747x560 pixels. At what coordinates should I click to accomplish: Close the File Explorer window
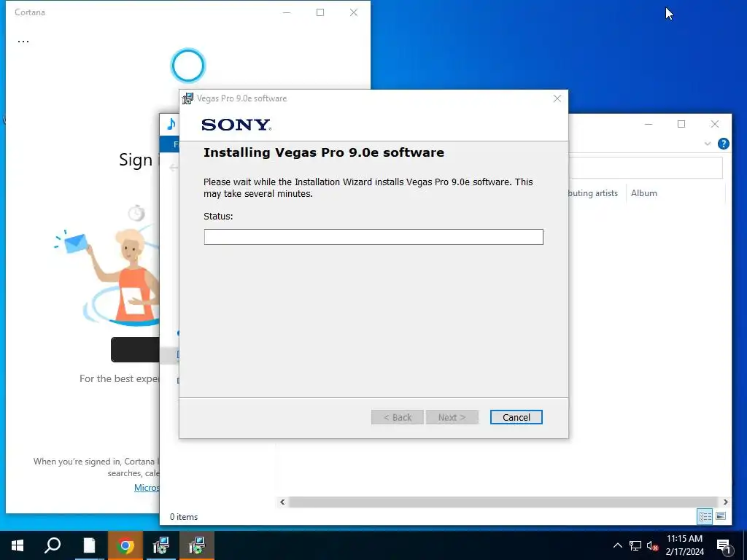point(715,124)
